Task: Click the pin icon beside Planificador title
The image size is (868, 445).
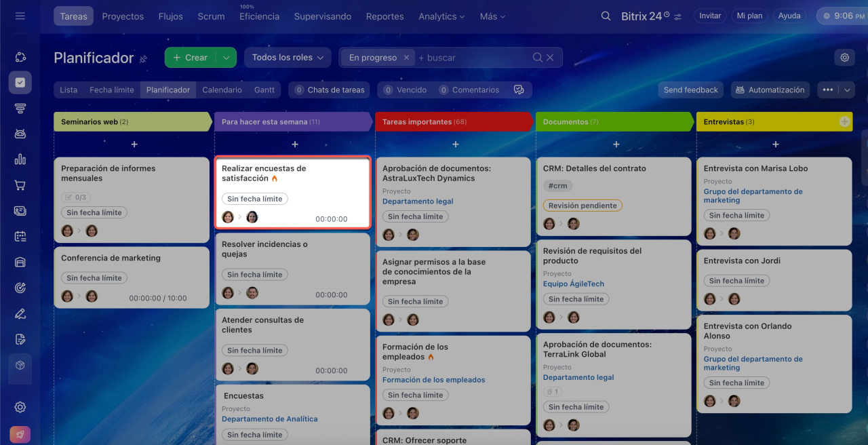Action: (x=143, y=59)
